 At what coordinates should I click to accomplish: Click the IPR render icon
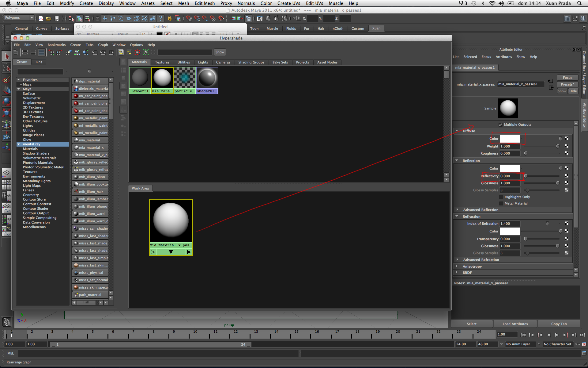click(x=276, y=18)
